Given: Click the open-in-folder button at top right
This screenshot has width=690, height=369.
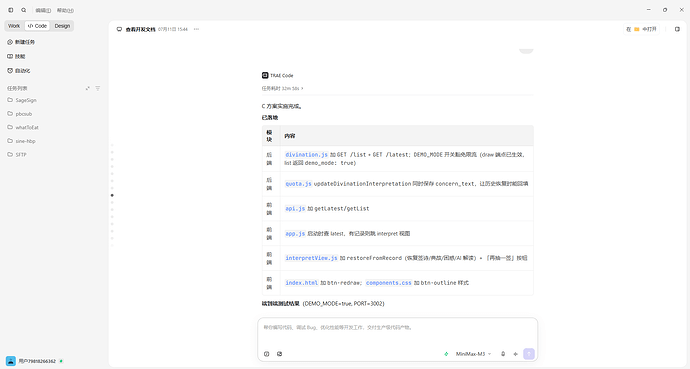Looking at the screenshot, I should (642, 29).
